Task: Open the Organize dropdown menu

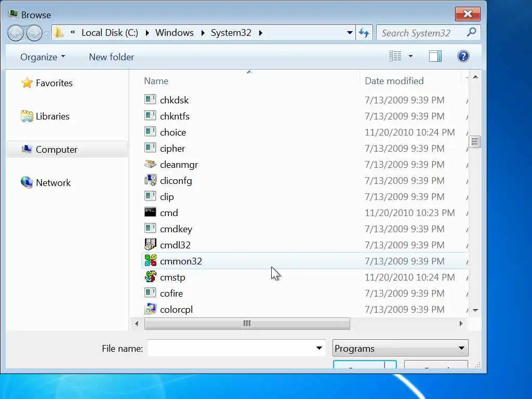Action: point(43,57)
